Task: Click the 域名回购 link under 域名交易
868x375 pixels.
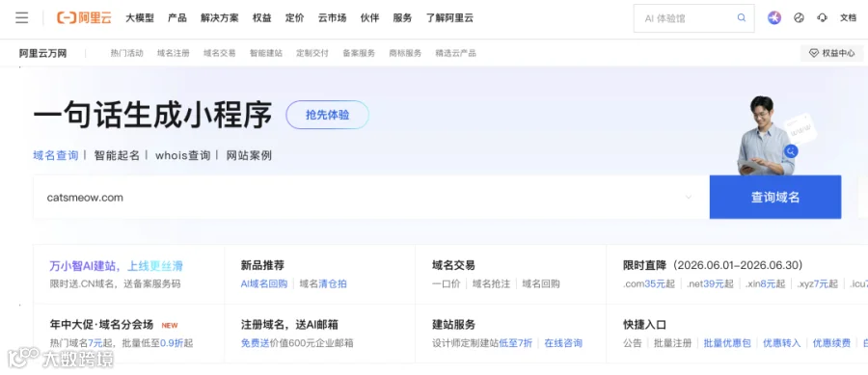Action: click(541, 283)
